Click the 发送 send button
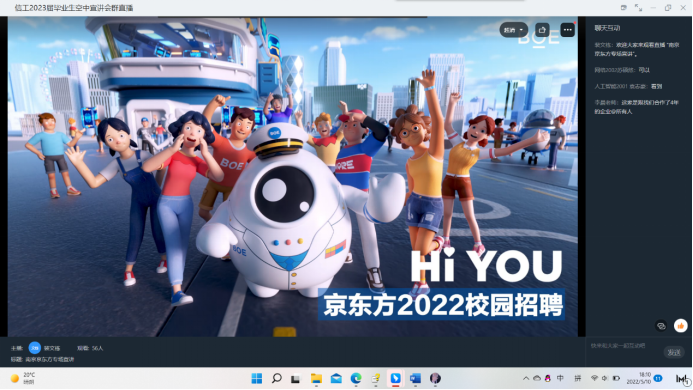 click(x=674, y=352)
